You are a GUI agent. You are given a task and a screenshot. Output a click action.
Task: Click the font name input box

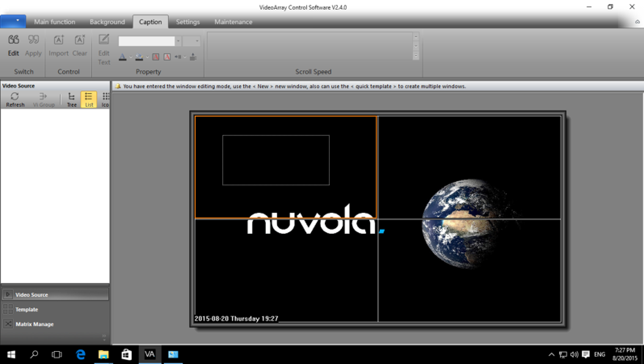(x=146, y=41)
